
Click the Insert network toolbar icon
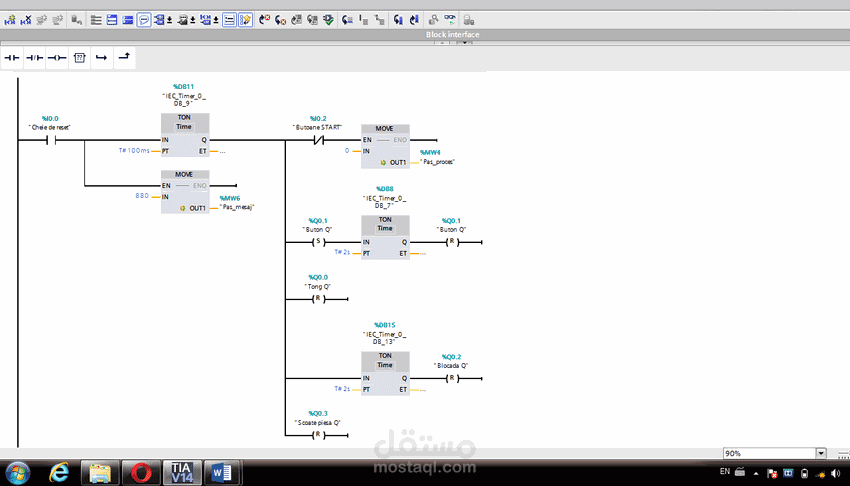point(10,20)
